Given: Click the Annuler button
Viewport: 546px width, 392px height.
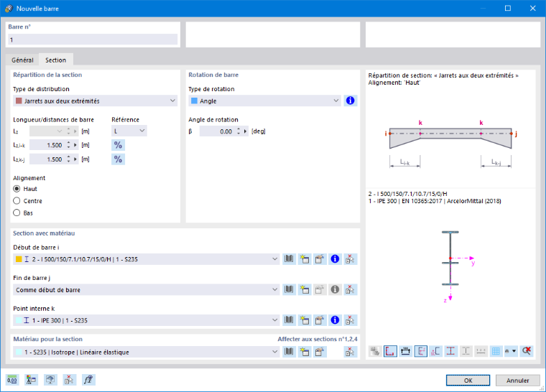Looking at the screenshot, I should click(518, 381).
